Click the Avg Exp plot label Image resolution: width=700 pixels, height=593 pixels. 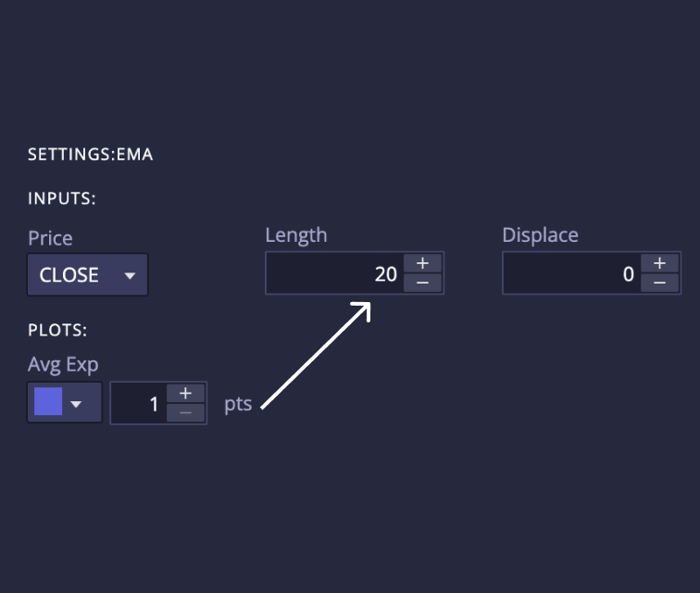coord(63,364)
